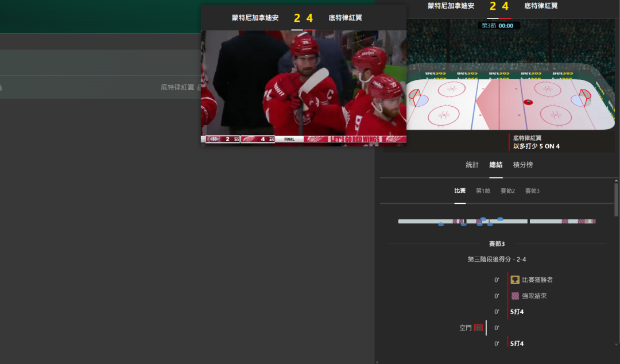This screenshot has width=620, height=364.
Task: Show events for 賽節2 period
Action: (x=507, y=191)
